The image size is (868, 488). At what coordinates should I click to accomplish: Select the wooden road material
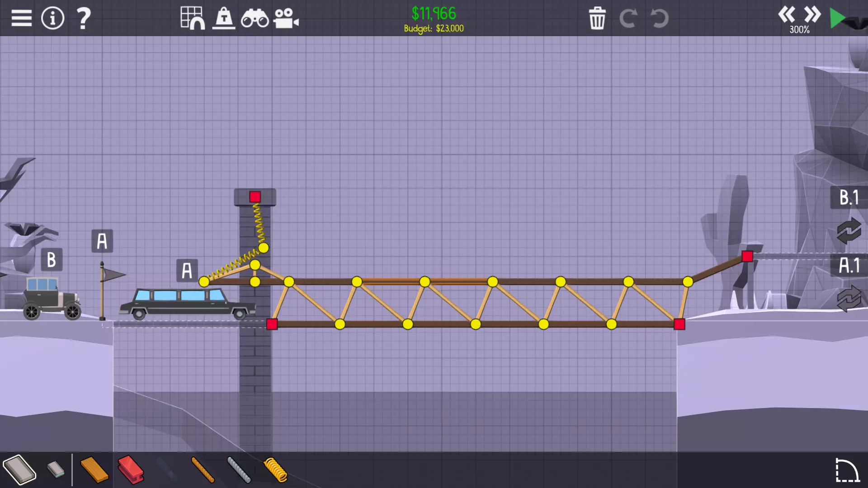point(94,470)
